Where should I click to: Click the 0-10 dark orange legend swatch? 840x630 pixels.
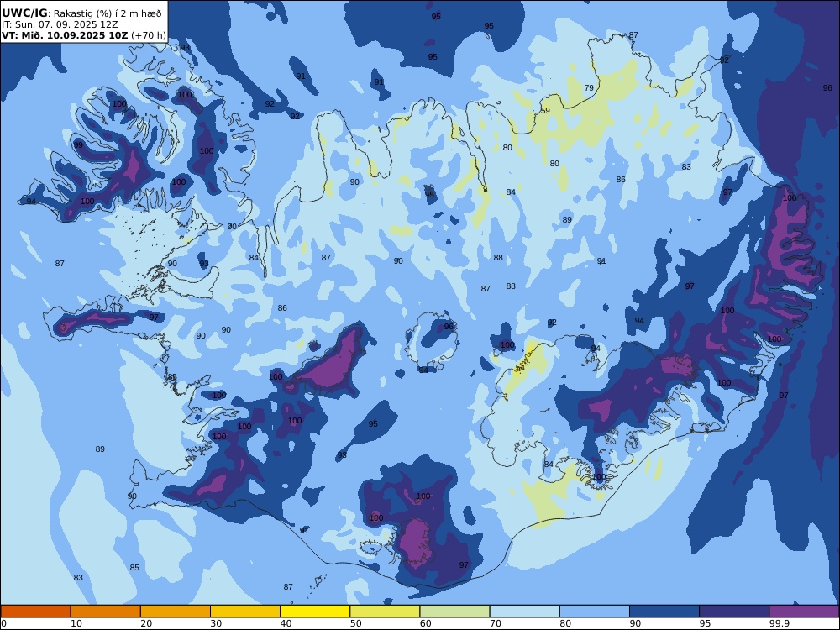coord(36,612)
